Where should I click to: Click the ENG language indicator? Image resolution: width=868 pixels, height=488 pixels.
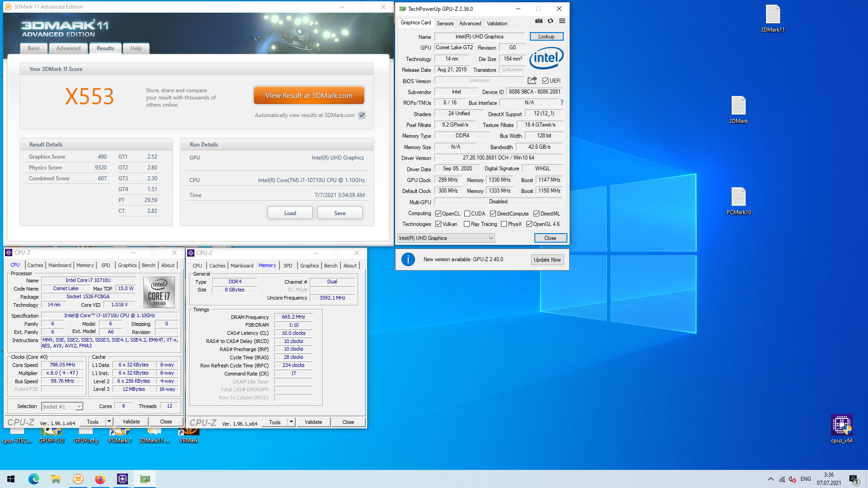806,479
